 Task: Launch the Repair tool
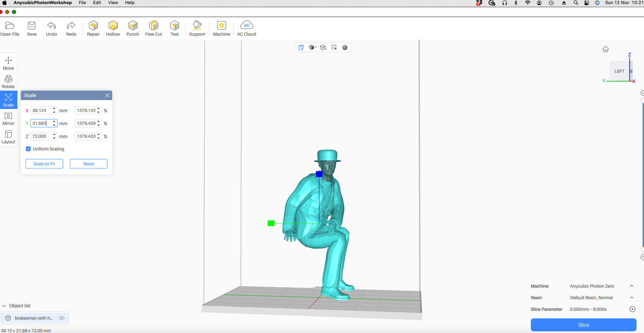coord(93,28)
